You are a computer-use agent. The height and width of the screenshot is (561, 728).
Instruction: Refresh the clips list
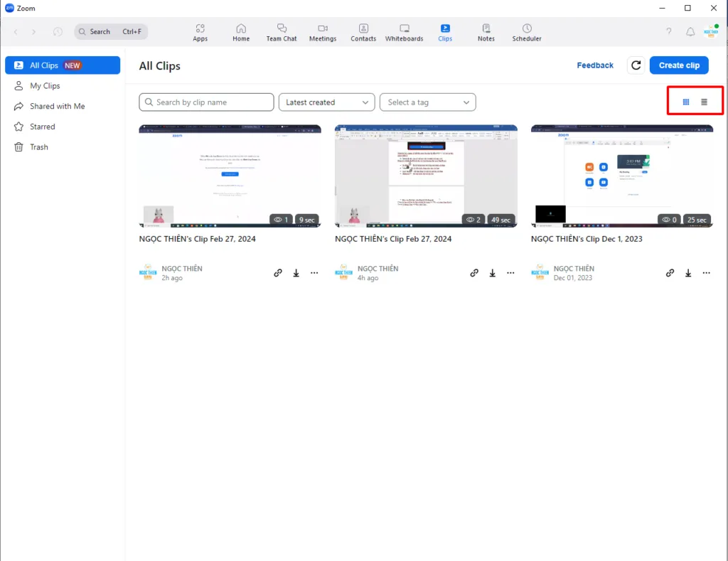(x=636, y=65)
